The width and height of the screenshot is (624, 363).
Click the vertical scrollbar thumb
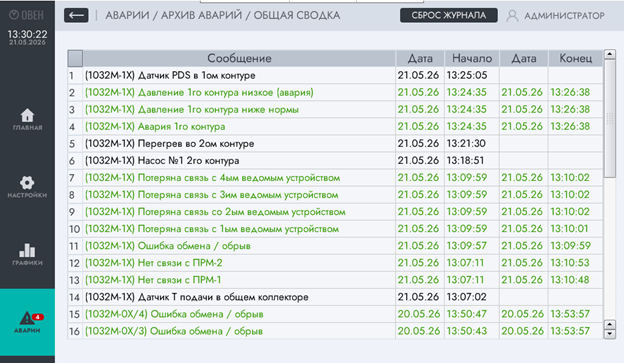click(610, 119)
